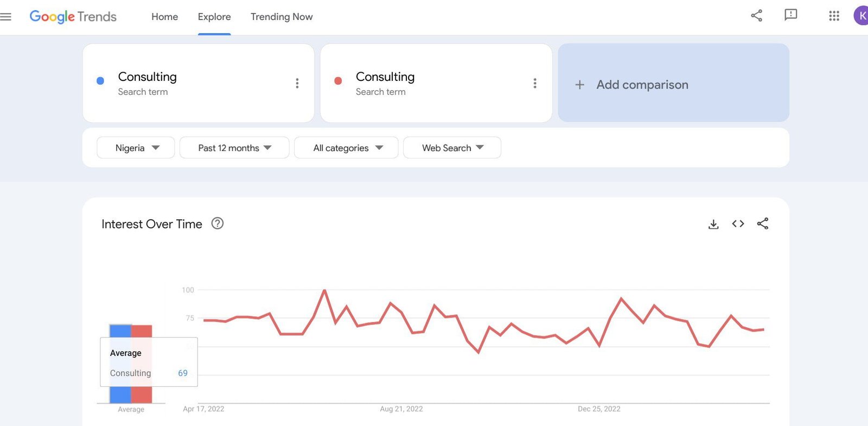
Task: Open the account avatar profile
Action: click(861, 16)
